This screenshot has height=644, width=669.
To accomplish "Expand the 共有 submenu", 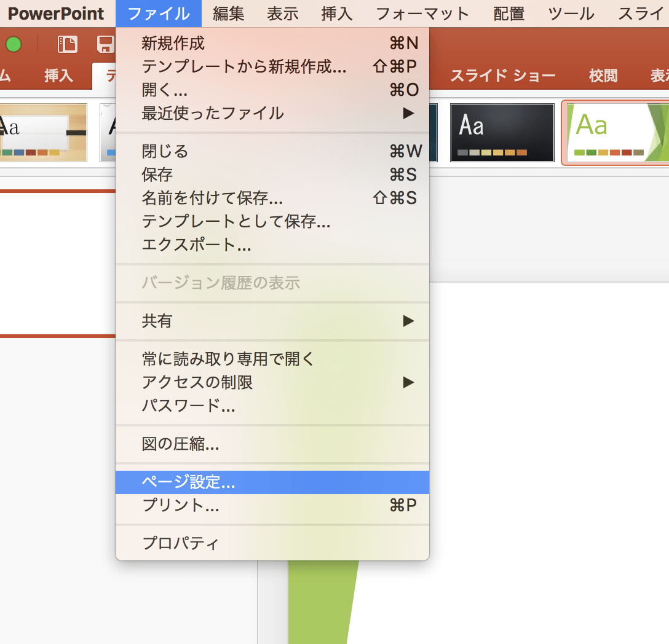I will click(272, 321).
